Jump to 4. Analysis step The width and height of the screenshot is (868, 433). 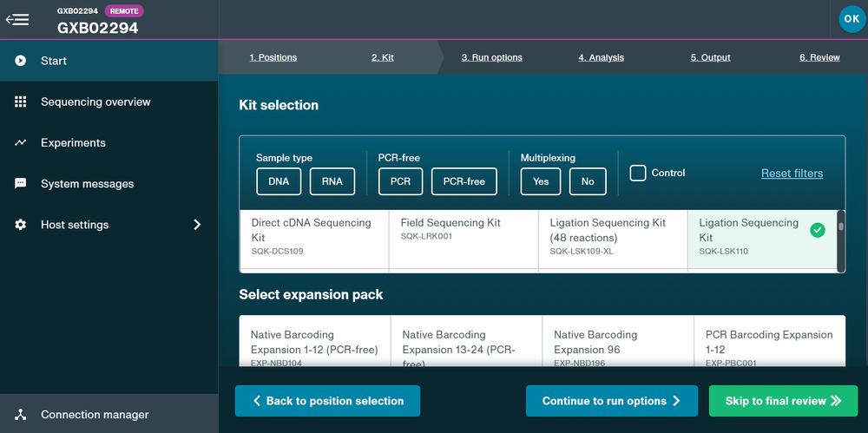(x=602, y=57)
